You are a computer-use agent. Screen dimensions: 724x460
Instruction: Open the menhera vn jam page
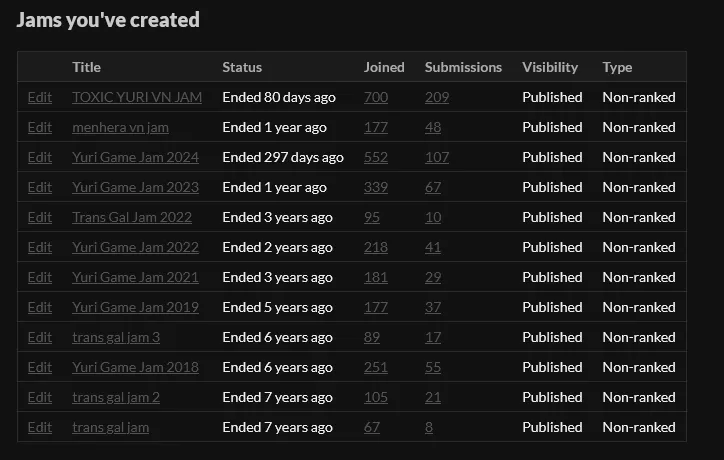point(120,127)
